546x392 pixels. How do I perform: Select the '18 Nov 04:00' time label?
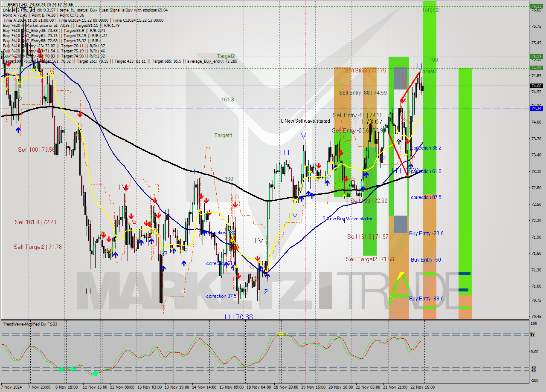(258, 387)
